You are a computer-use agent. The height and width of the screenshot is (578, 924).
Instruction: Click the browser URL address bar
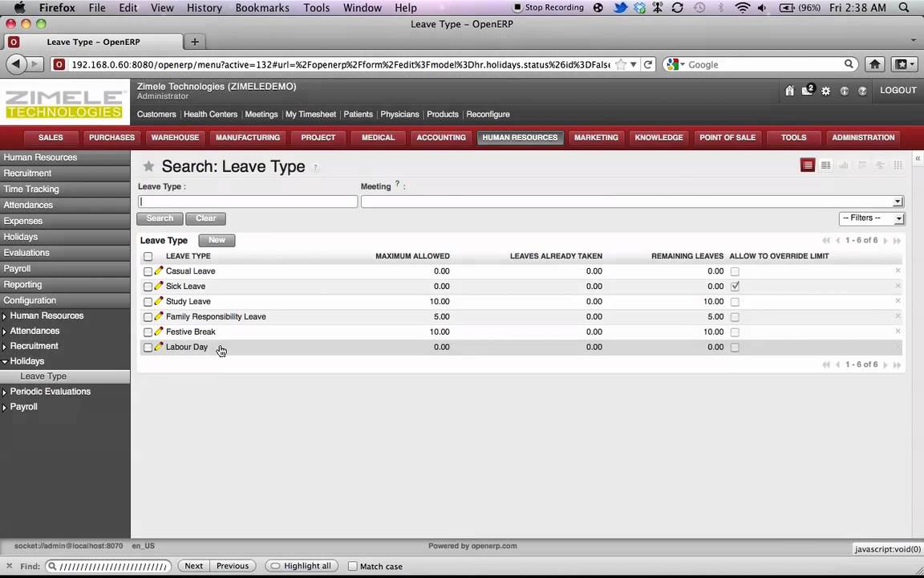click(x=340, y=64)
